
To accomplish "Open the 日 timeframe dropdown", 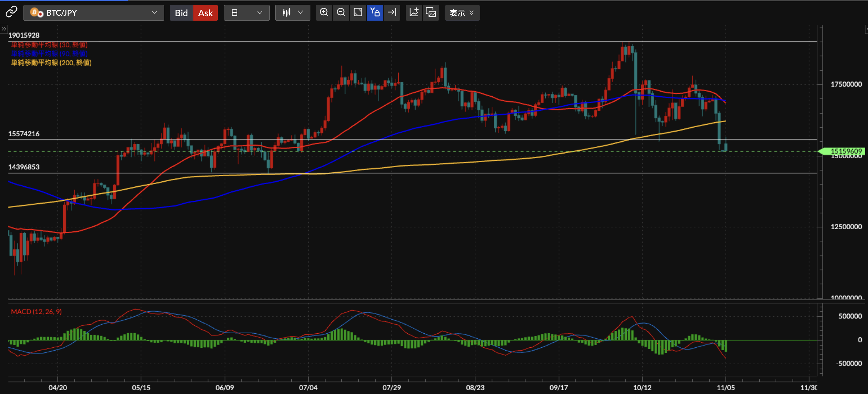I will pyautogui.click(x=246, y=13).
